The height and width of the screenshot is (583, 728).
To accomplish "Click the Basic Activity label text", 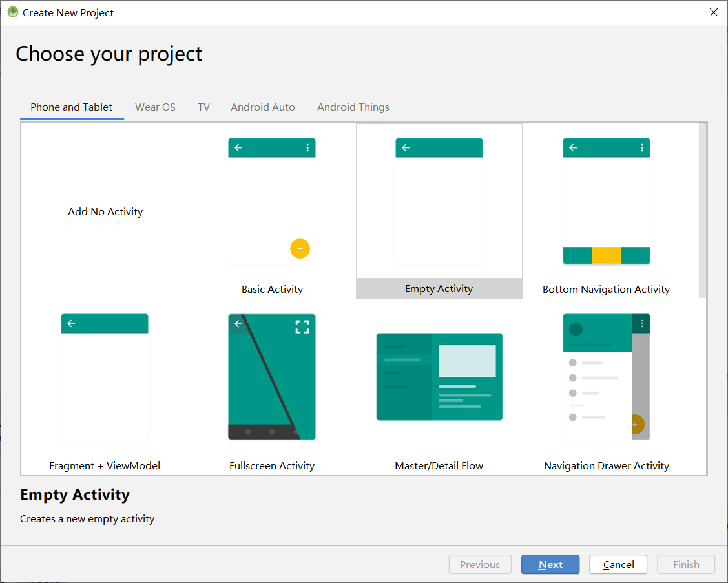I will pos(272,290).
